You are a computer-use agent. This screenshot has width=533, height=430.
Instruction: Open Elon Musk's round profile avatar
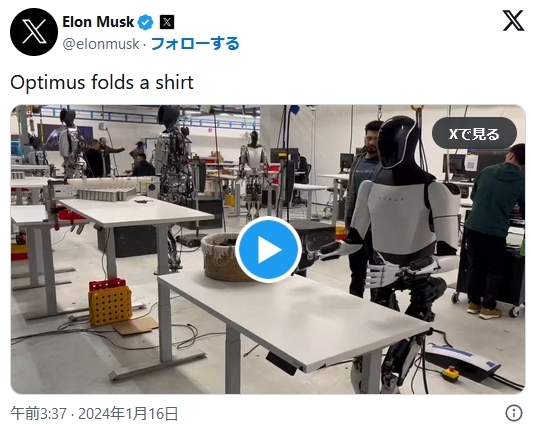tap(34, 32)
